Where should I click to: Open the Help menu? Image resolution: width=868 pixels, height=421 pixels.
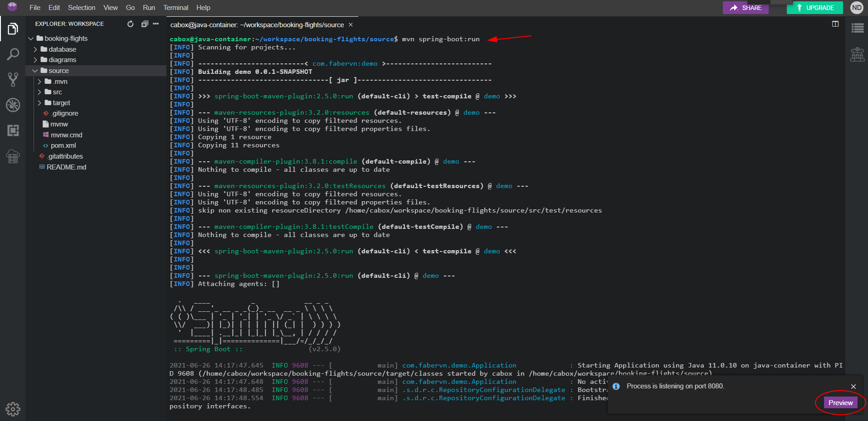coord(203,8)
